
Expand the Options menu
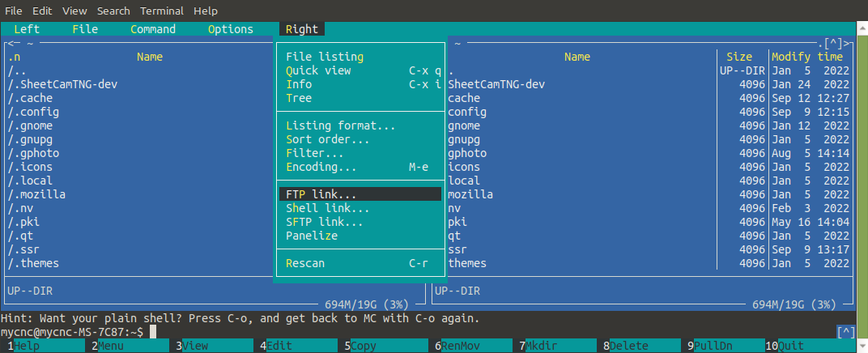click(230, 29)
